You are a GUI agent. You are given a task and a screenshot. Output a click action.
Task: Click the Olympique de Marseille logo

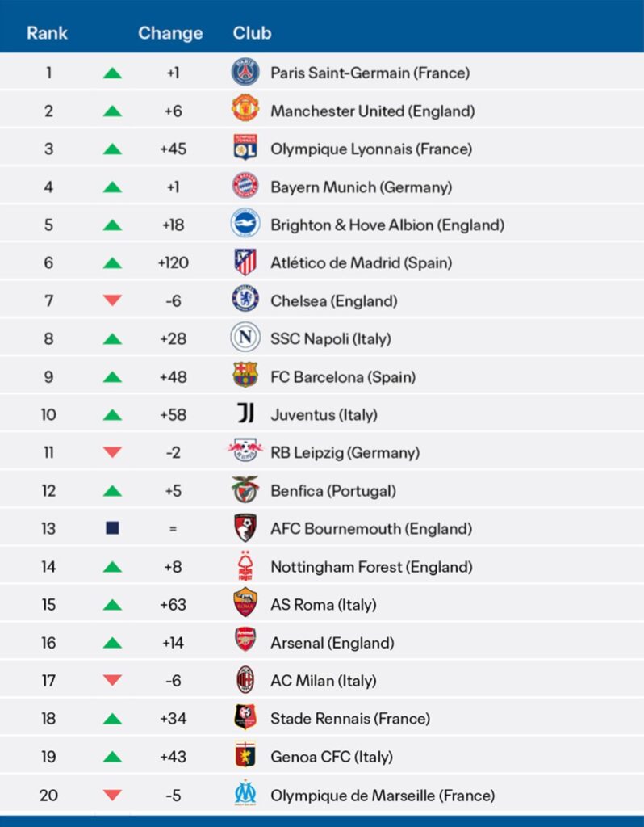pos(245,794)
